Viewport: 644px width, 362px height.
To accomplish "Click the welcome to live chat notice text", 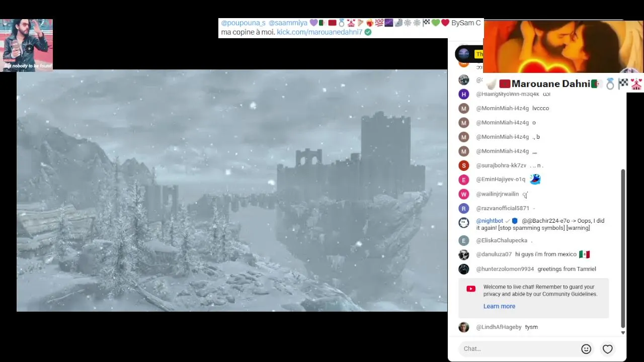I will (x=540, y=291).
